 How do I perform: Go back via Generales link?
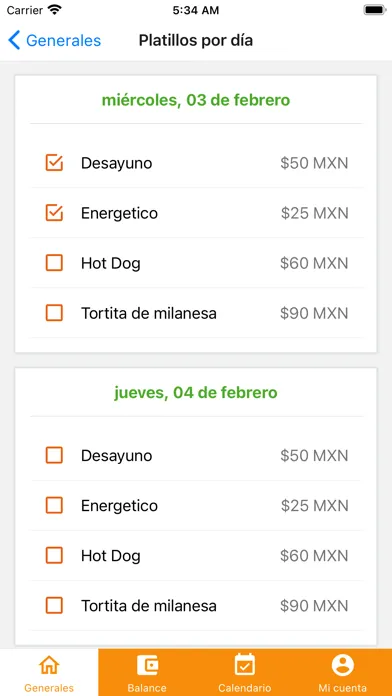tap(63, 40)
